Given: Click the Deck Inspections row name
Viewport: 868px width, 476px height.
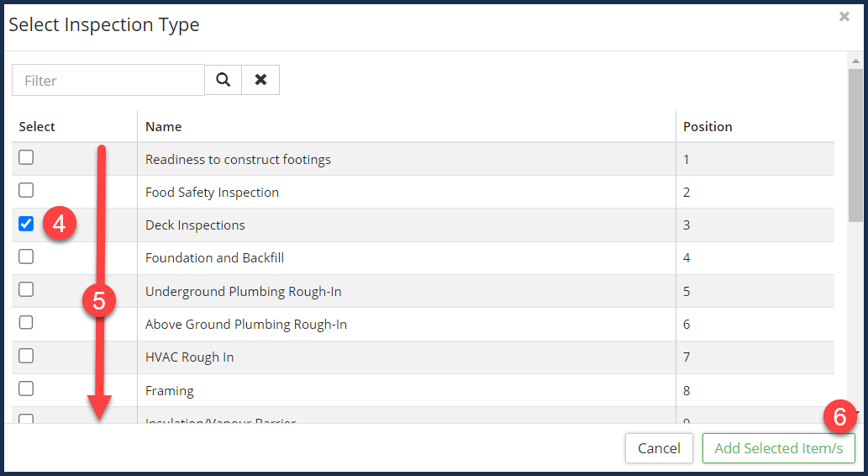Looking at the screenshot, I should point(195,225).
